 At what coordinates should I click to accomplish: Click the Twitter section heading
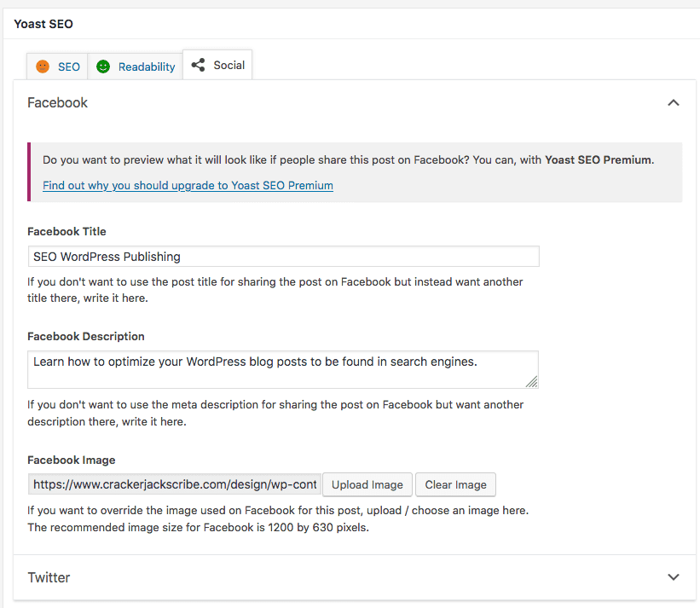point(49,577)
